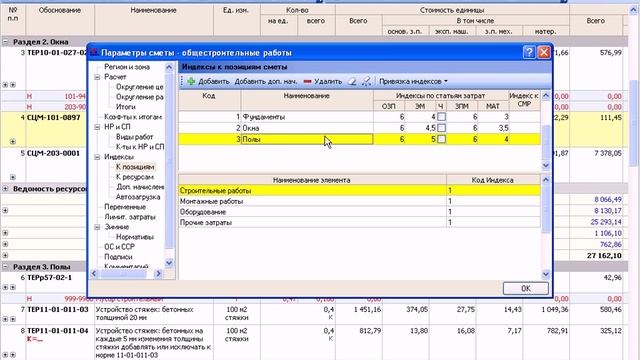The width and height of the screenshot is (640, 360).
Task: Select Оборудование element row
Action: pyautogui.click(x=359, y=212)
